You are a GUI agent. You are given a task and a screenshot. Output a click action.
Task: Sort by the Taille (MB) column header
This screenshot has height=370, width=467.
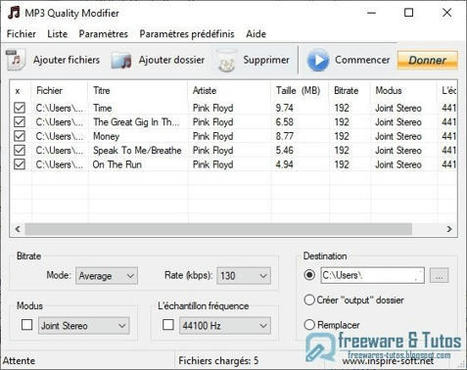coord(300,91)
